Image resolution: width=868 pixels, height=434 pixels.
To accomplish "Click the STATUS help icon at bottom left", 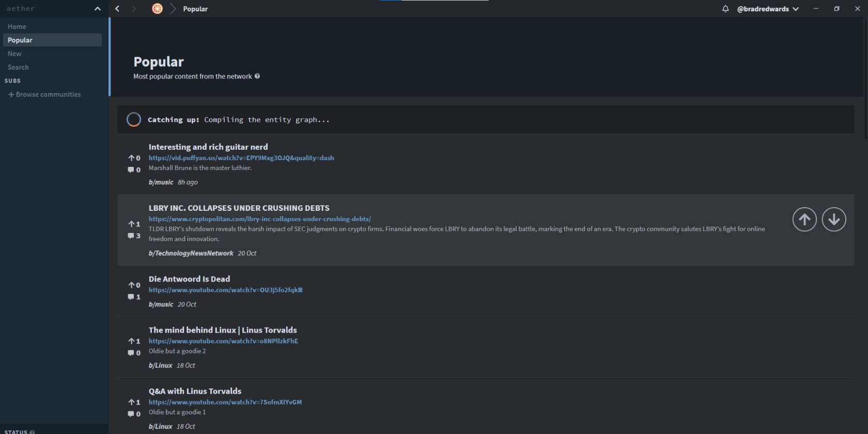I will click(31, 432).
